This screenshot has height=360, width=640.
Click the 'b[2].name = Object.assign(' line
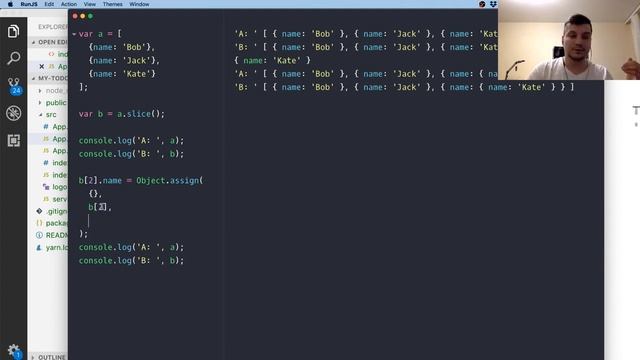click(x=141, y=180)
